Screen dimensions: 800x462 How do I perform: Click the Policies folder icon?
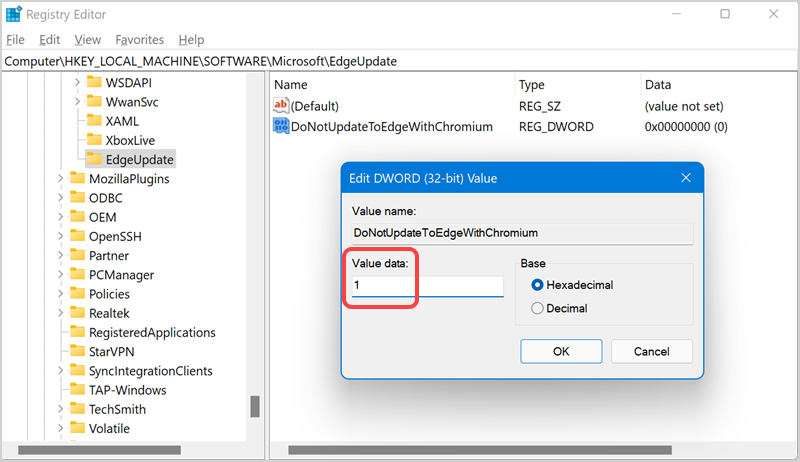77,294
